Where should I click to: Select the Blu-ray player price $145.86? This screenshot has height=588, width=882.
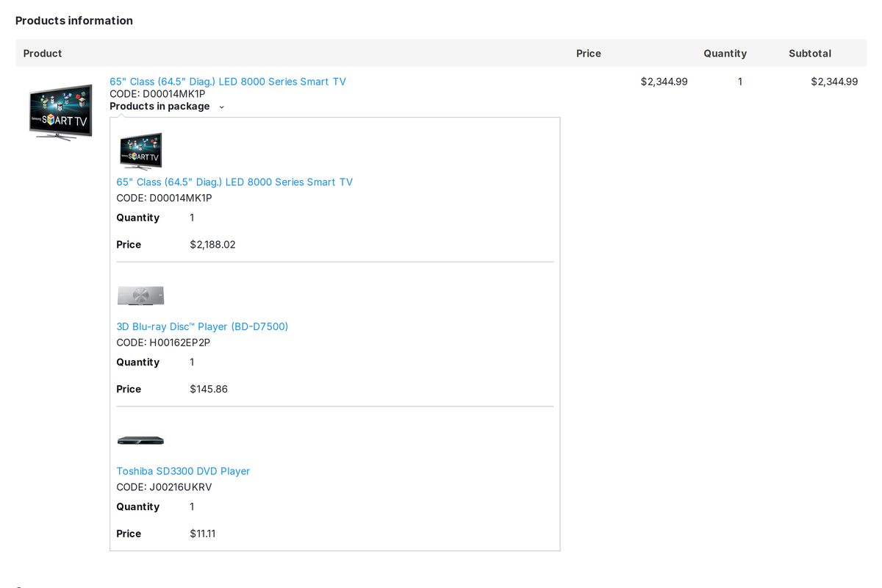click(x=209, y=390)
